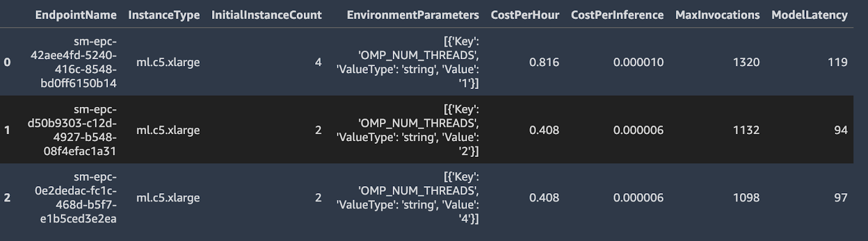This screenshot has height=241, width=868.
Task: Click row index 2 label
Action: (7, 198)
